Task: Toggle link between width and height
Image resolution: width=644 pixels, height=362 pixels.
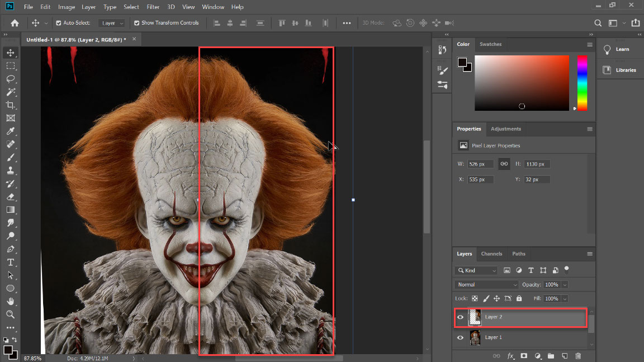Action: [x=504, y=164]
